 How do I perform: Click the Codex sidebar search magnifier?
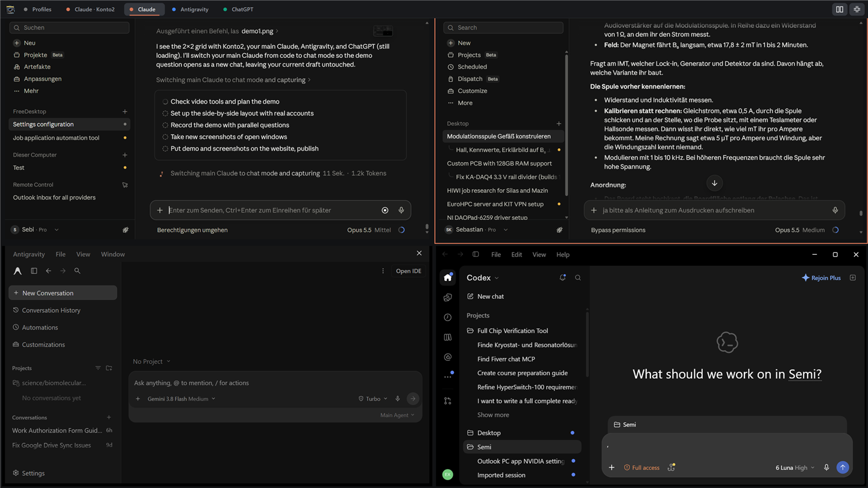coord(577,278)
